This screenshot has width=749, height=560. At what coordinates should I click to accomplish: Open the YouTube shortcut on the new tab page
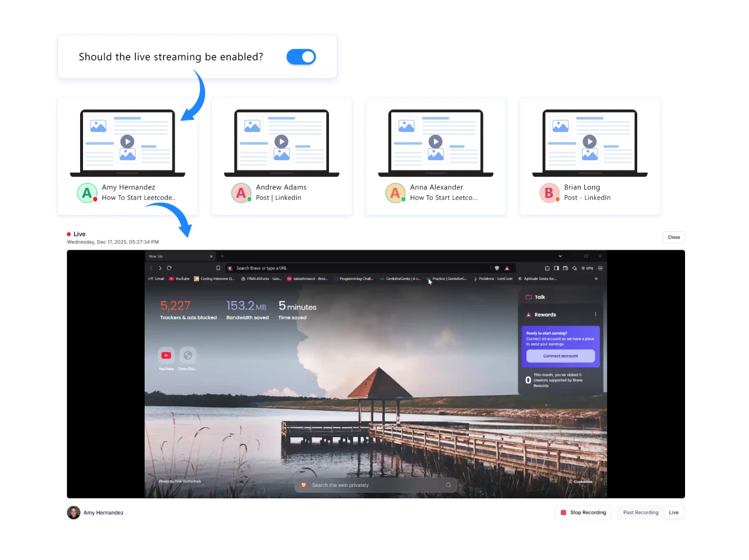166,355
